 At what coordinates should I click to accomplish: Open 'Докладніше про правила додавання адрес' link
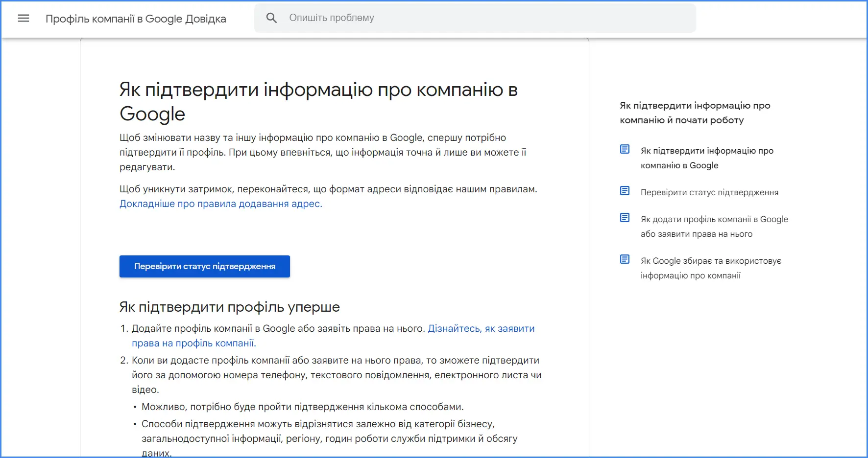tap(221, 204)
